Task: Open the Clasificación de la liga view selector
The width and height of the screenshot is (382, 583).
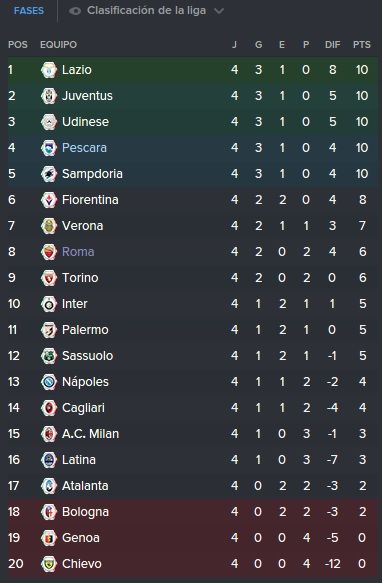Action: (x=146, y=11)
